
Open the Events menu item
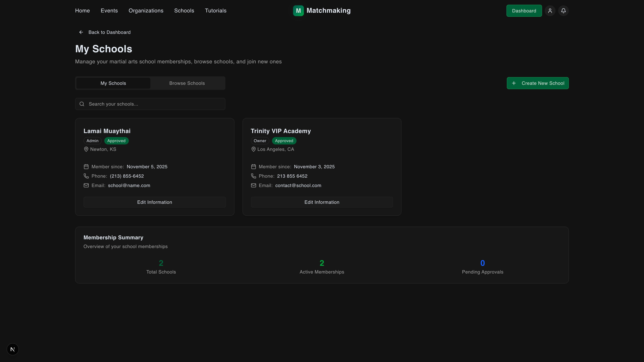[109, 11]
